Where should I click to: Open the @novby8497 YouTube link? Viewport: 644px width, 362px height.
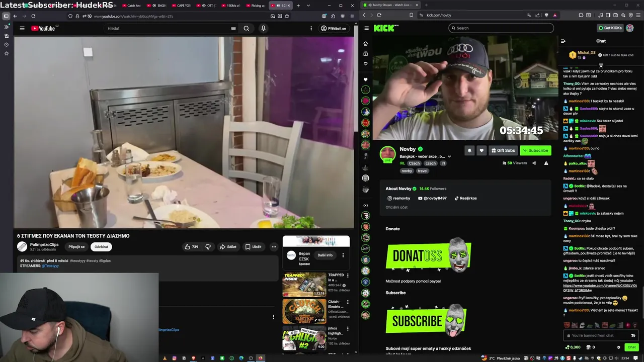coord(432,198)
